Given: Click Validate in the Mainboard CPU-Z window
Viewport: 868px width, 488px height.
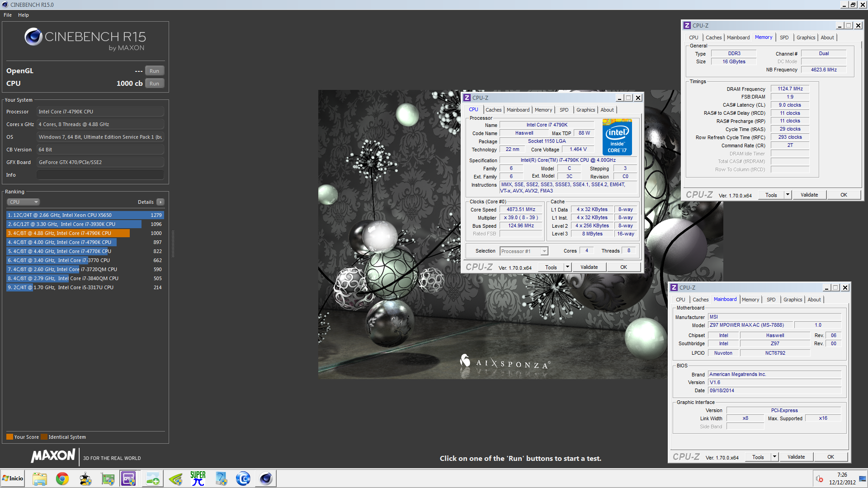Looking at the screenshot, I should (x=796, y=457).
